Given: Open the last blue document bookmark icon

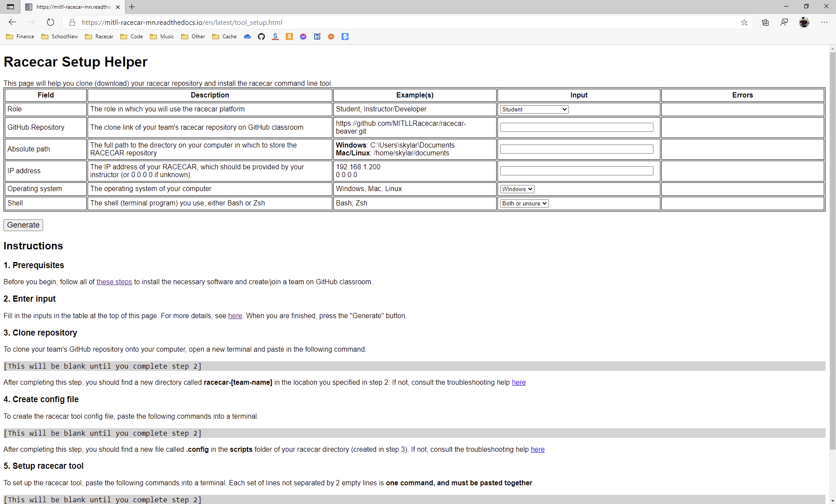Looking at the screenshot, I should coord(345,37).
